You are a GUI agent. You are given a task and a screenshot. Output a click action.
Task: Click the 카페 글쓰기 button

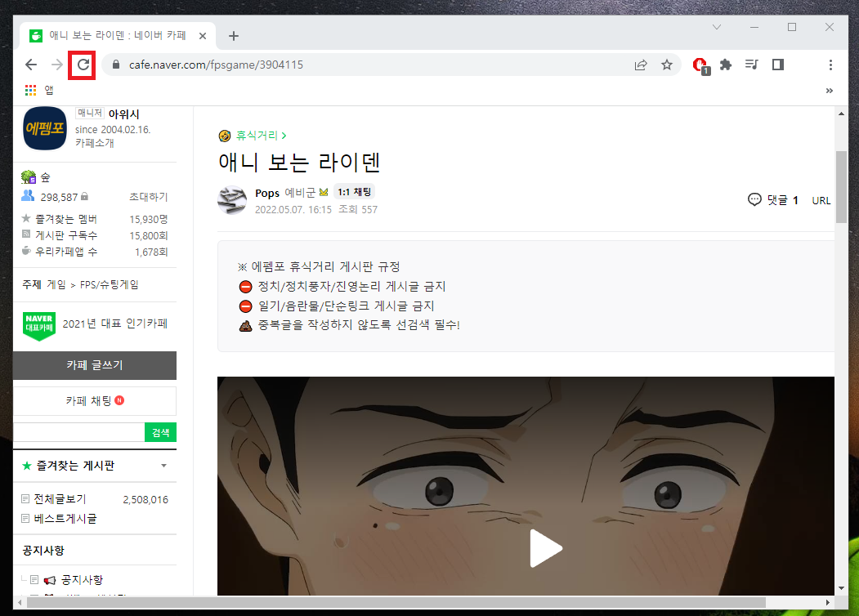tap(95, 365)
